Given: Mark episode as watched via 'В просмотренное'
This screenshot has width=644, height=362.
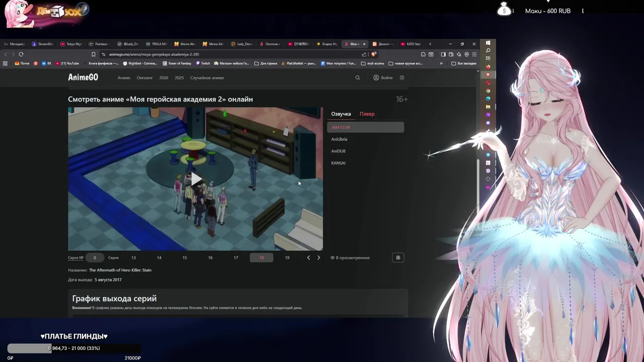Looking at the screenshot, I should click(350, 257).
